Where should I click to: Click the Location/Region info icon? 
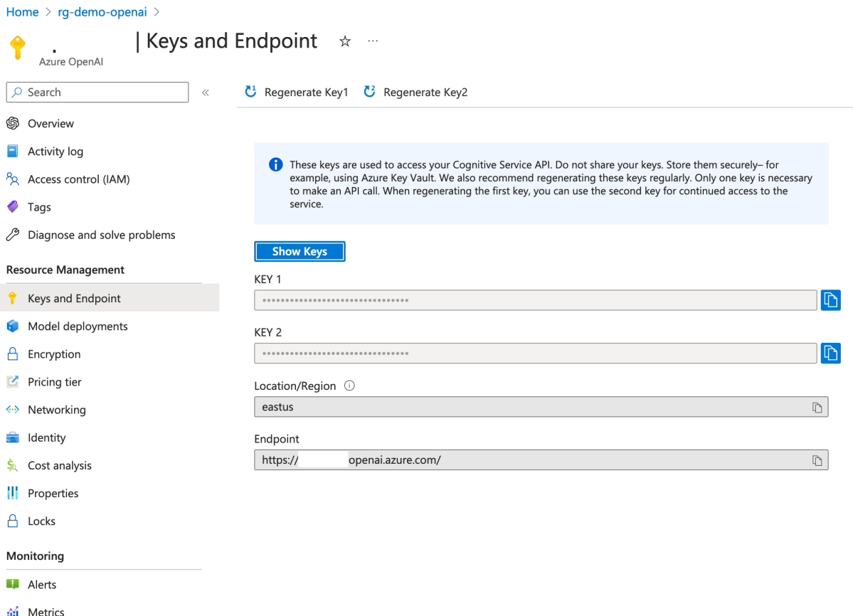pyautogui.click(x=349, y=386)
